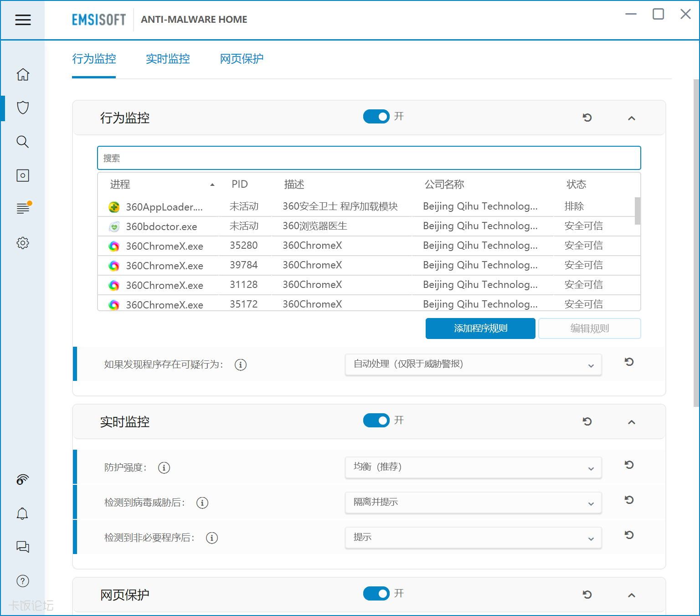Image resolution: width=700 pixels, height=616 pixels.
Task: Click the 添加程序规则 button
Action: pos(480,329)
